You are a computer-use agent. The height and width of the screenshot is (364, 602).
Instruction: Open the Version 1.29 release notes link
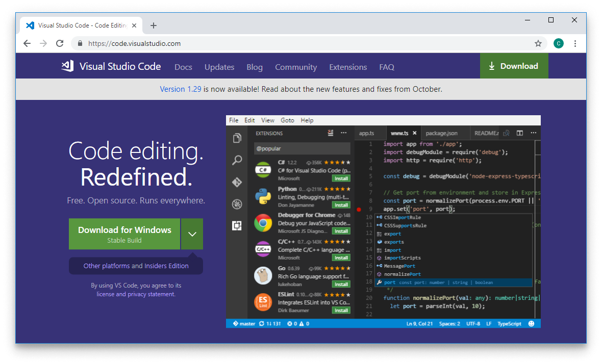coord(180,89)
